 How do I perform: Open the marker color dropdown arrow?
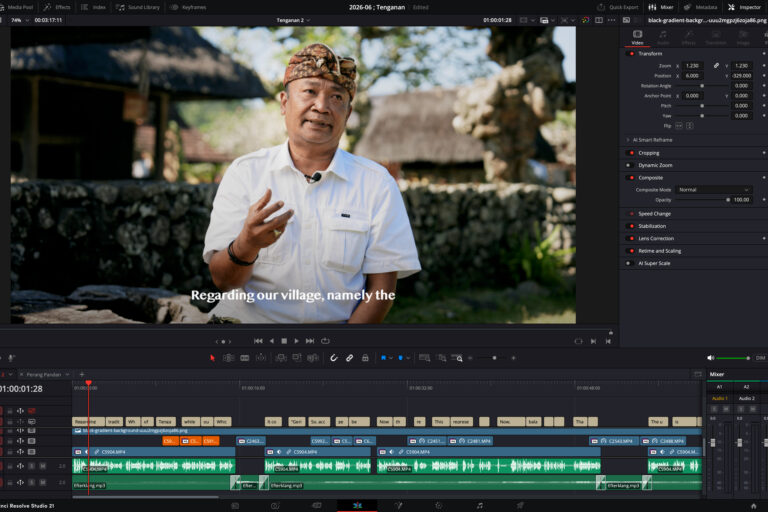click(x=408, y=358)
